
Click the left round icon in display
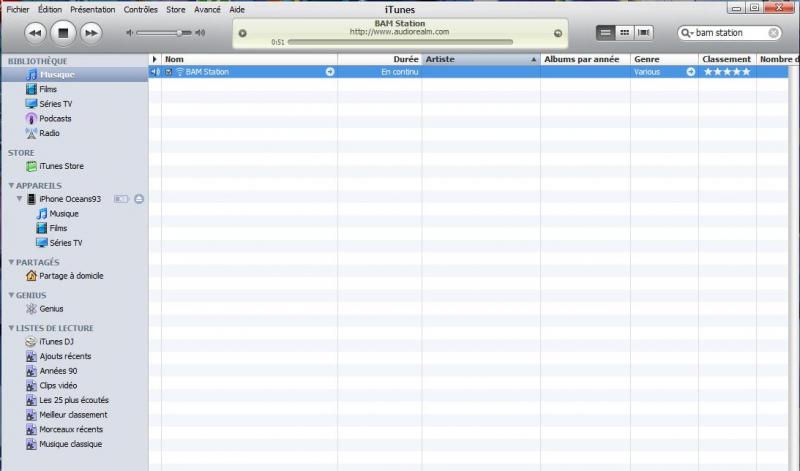coord(242,33)
